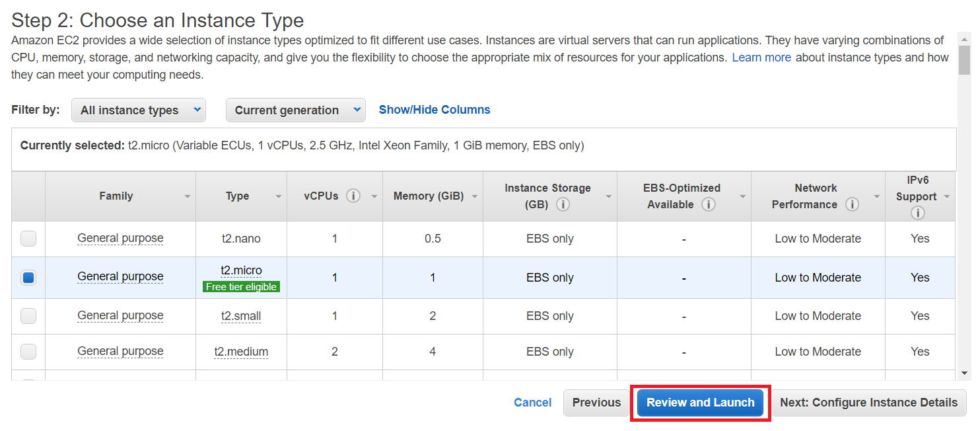Sort by the Type column arrow

point(279,197)
